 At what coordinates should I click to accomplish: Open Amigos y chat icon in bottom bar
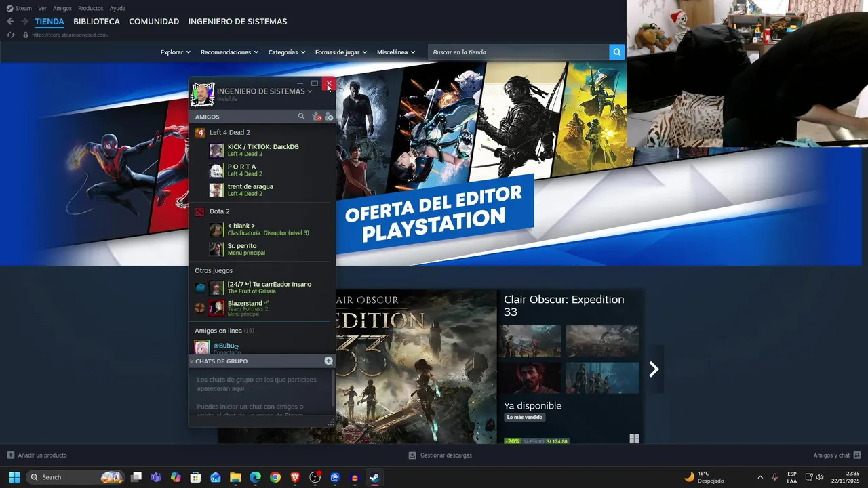tap(857, 455)
